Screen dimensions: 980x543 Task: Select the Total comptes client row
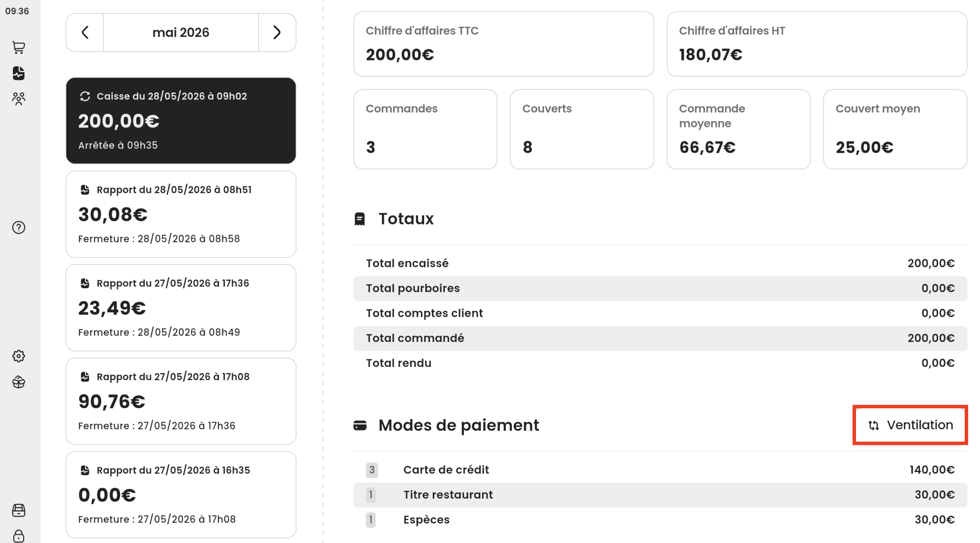tap(660, 313)
